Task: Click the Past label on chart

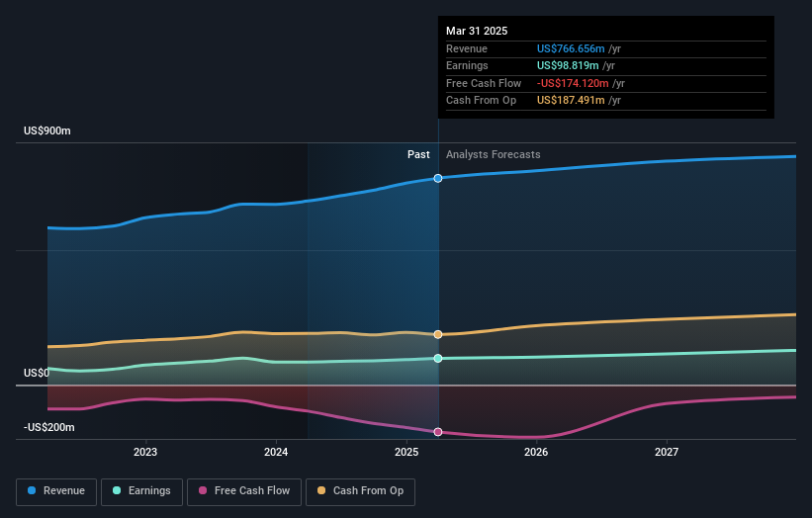Action: tap(418, 154)
